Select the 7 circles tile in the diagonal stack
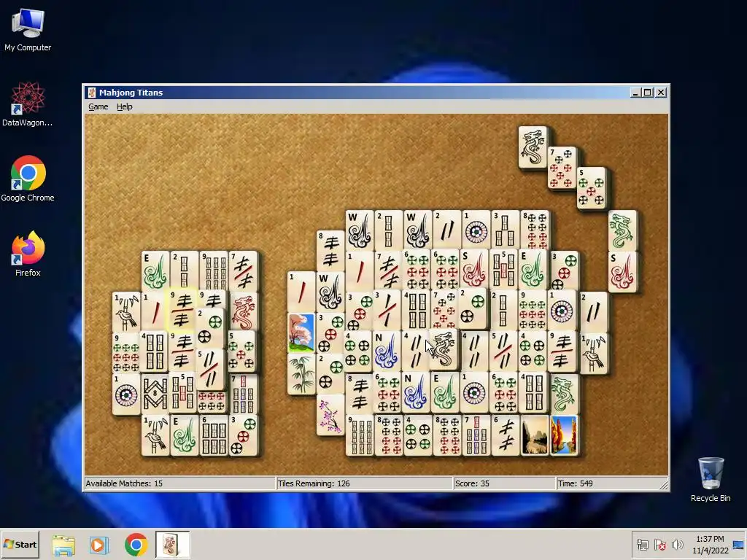 [562, 168]
